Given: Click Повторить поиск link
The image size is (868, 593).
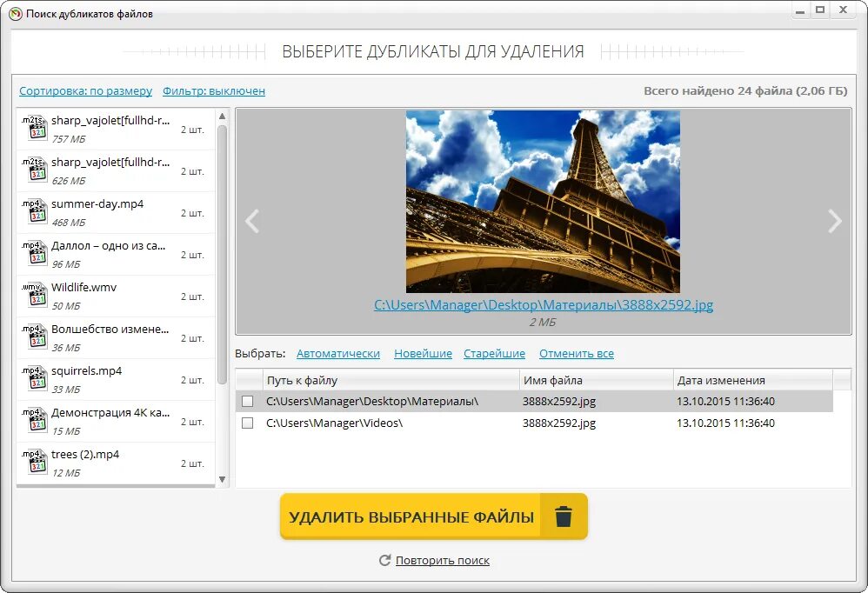Looking at the screenshot, I should 443,560.
